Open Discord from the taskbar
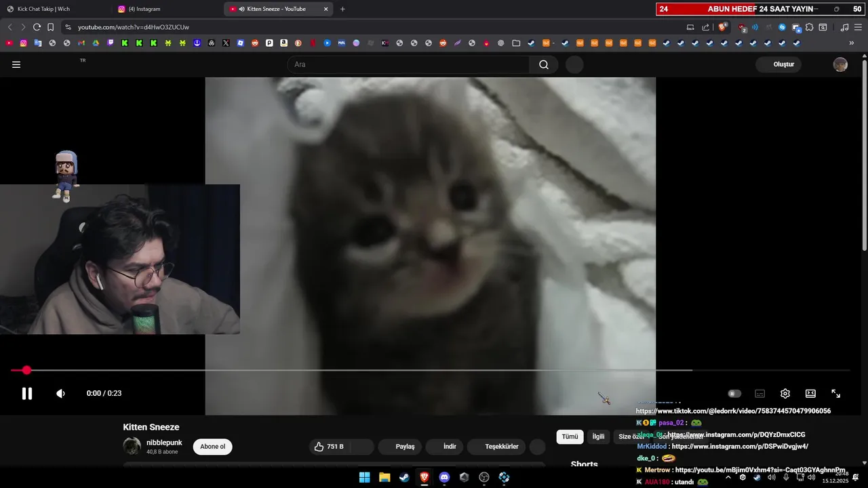 tap(444, 477)
